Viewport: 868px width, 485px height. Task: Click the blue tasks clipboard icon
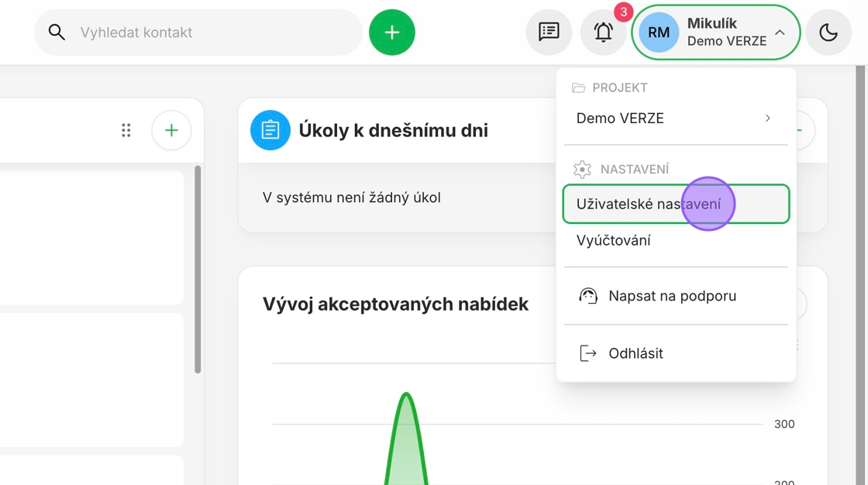pos(270,130)
